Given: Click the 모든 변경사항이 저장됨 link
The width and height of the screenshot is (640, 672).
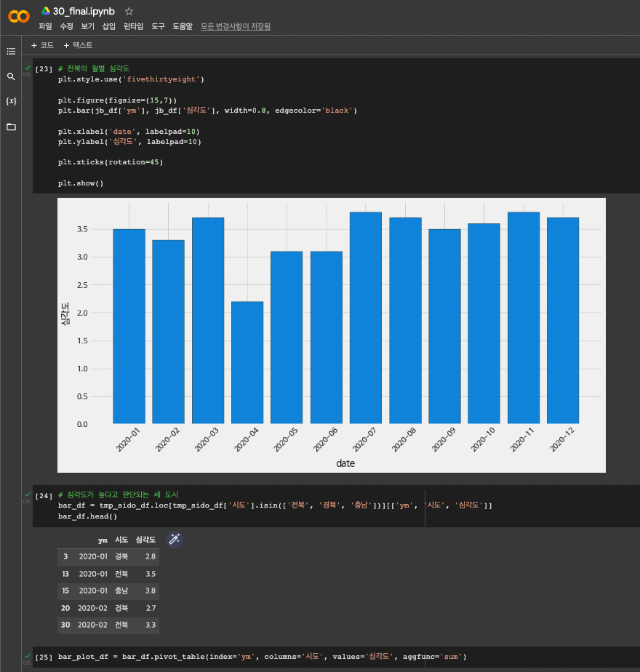Looking at the screenshot, I should coord(236,26).
